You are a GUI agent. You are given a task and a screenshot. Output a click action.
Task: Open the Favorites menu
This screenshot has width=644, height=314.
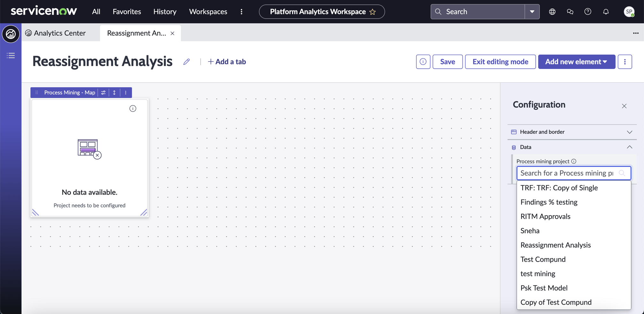(127, 12)
